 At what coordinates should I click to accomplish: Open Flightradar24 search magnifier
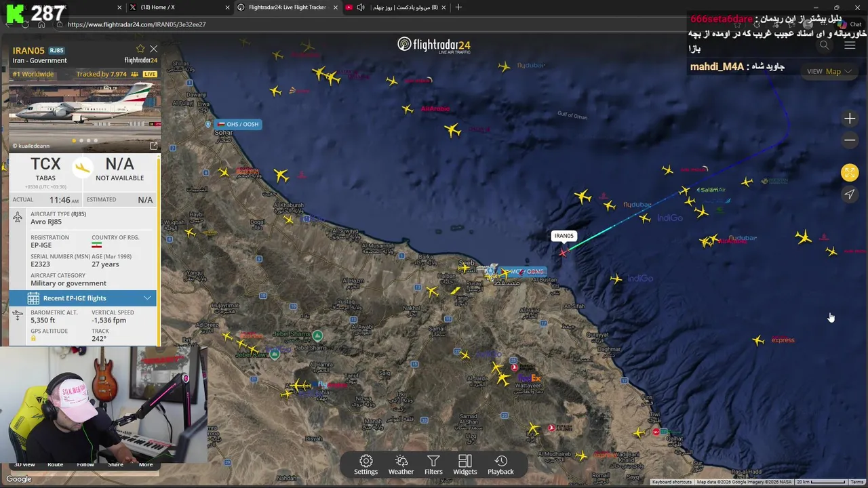pyautogui.click(x=824, y=45)
